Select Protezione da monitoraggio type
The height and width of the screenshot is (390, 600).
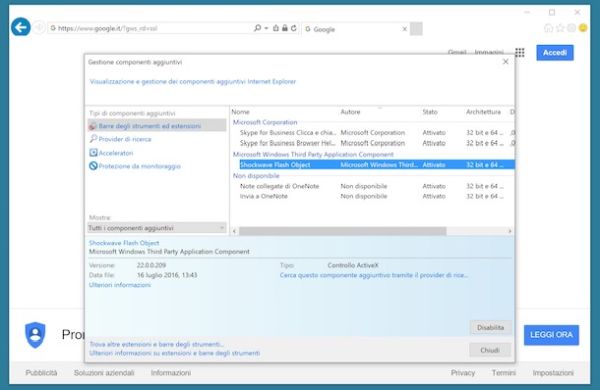140,166
